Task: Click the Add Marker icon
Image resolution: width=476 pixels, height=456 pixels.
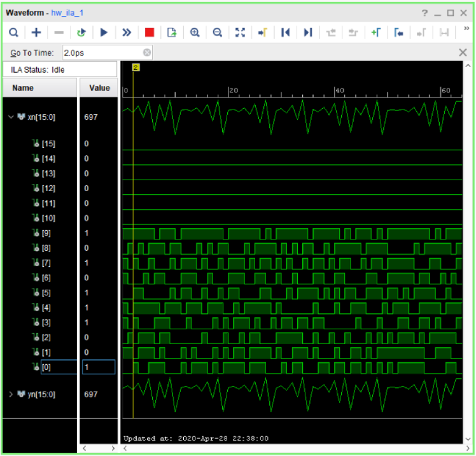Action: pos(376,32)
